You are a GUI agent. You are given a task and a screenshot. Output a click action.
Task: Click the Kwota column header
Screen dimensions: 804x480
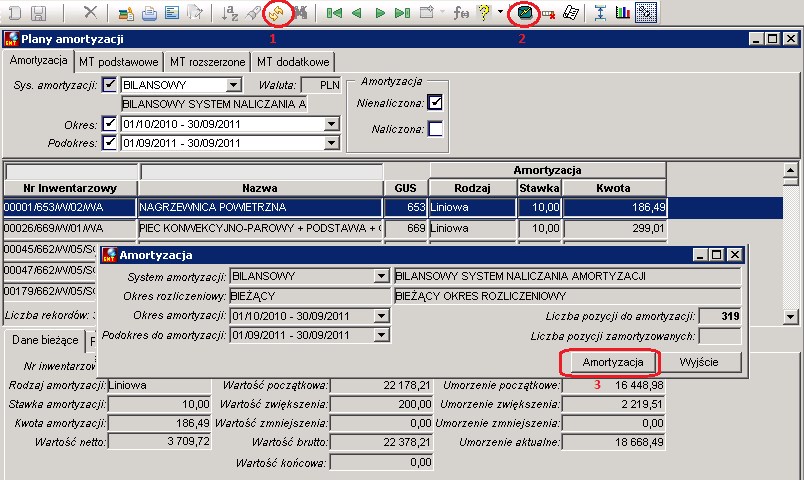coord(614,188)
